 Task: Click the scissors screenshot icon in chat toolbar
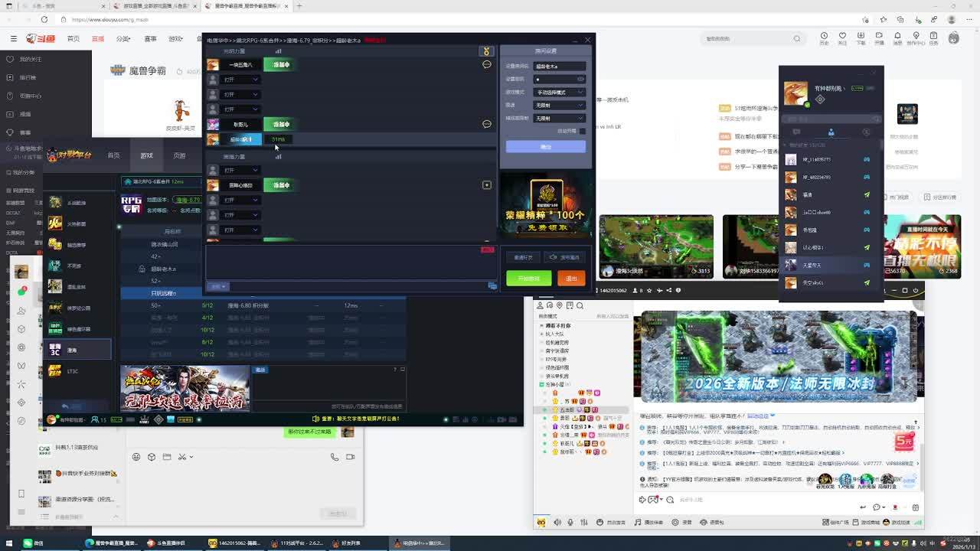(182, 457)
